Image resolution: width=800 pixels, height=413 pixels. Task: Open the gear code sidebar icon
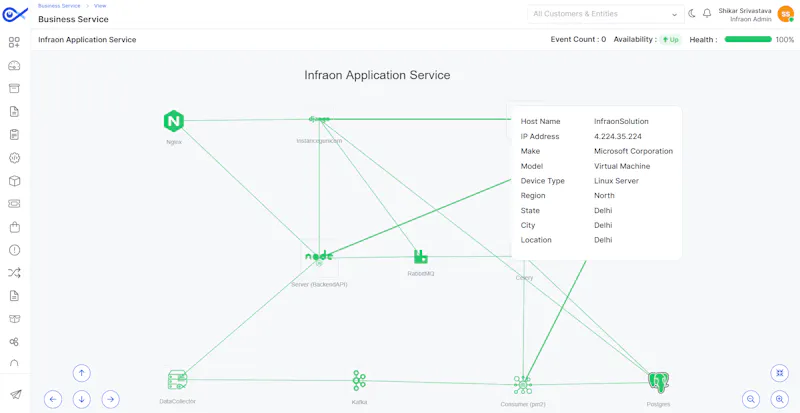[x=14, y=158]
